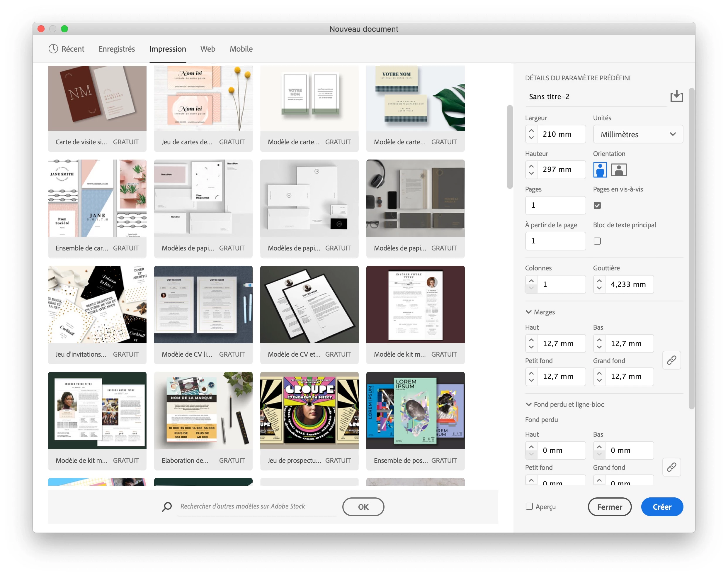Increase Largeur with the up arrow
The image size is (728, 576).
click(x=531, y=130)
